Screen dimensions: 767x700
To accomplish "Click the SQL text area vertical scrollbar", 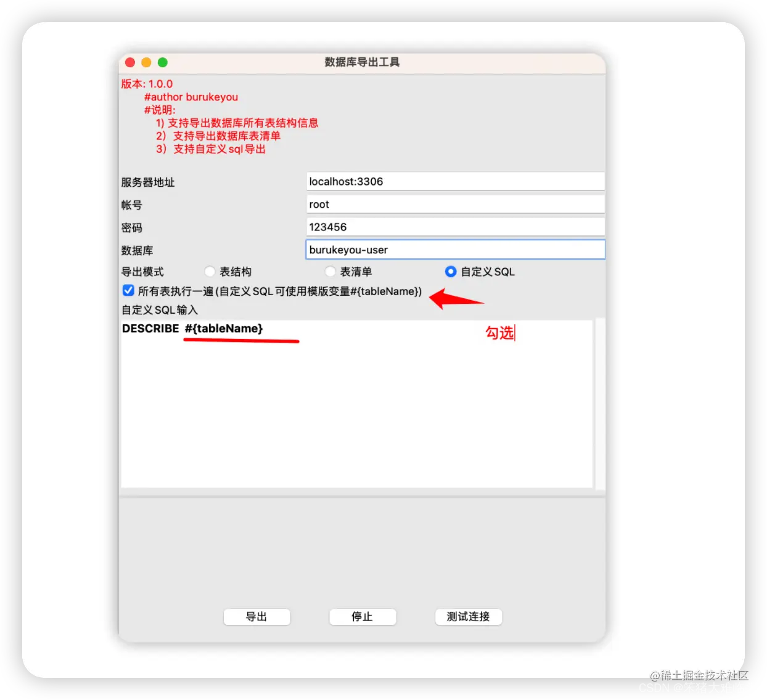I will coord(600,404).
